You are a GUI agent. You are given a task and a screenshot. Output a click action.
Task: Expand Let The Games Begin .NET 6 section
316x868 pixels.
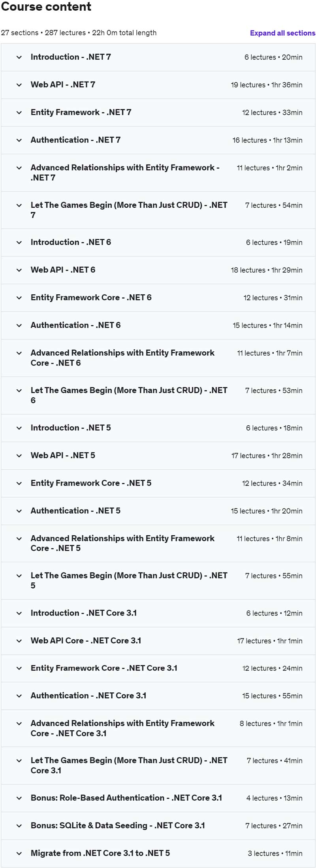coord(158,396)
